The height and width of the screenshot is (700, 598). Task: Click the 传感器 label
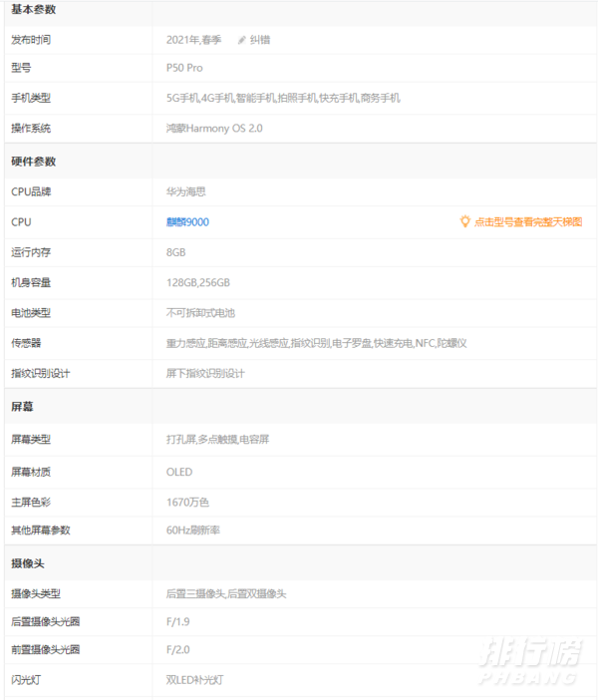coord(26,343)
